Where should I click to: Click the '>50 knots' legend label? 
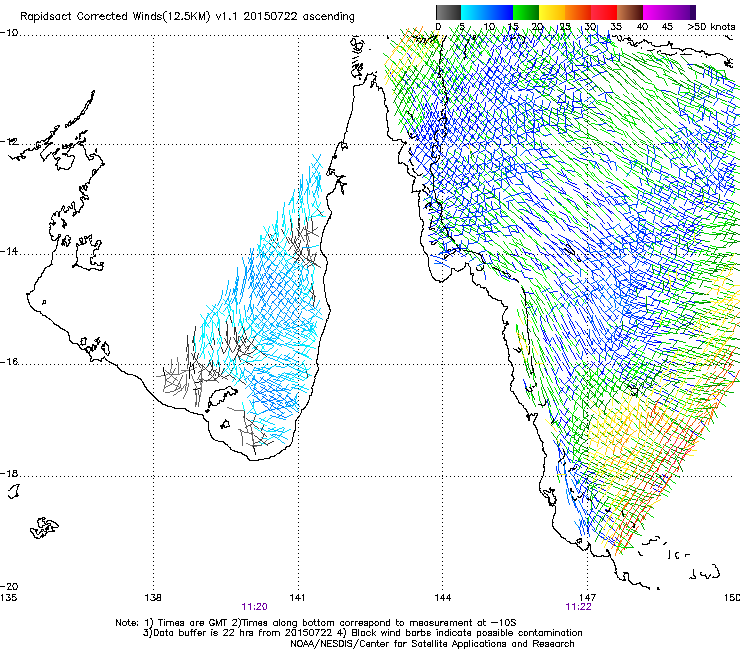pyautogui.click(x=711, y=27)
